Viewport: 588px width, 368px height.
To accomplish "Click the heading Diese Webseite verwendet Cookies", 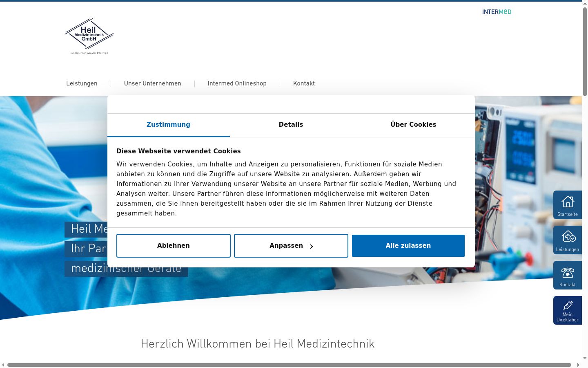I will coord(178,151).
